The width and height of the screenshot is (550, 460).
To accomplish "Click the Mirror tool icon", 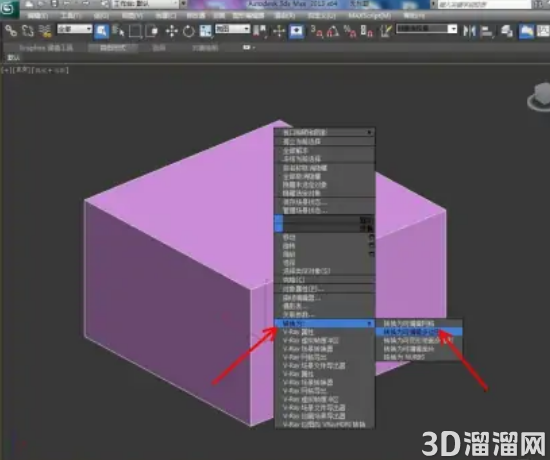I will pos(469,31).
